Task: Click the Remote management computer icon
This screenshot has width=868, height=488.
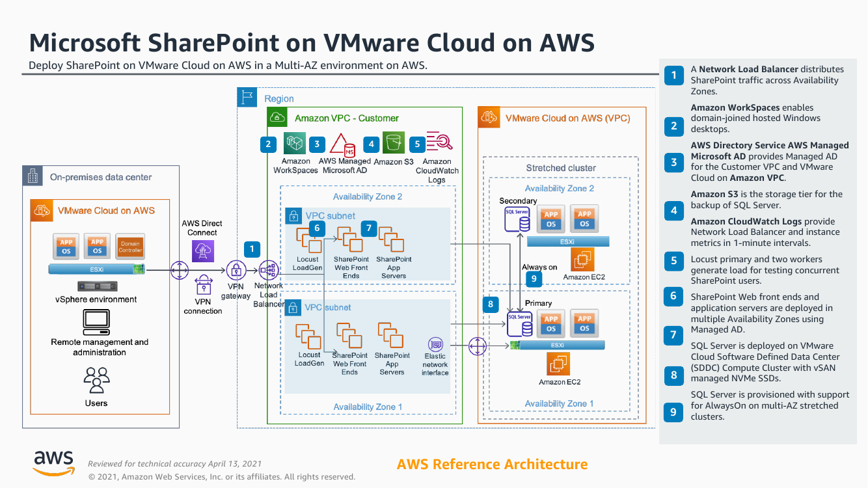Action: pos(96,322)
